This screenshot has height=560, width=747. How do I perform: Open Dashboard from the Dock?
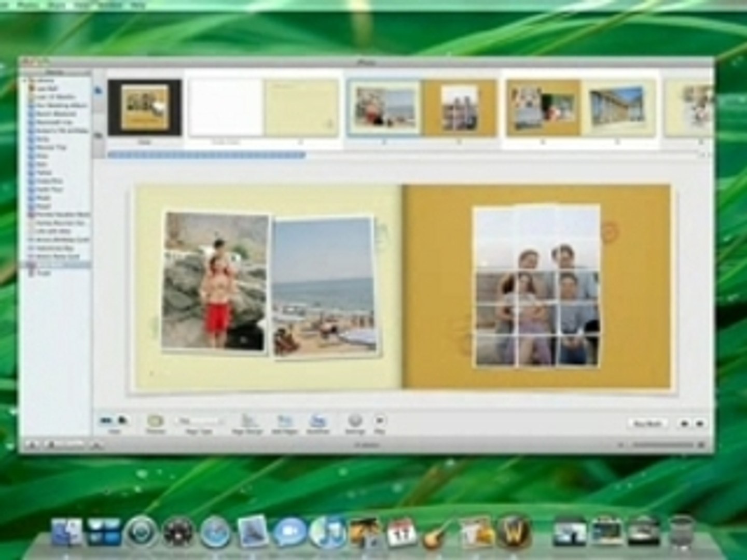tap(178, 533)
